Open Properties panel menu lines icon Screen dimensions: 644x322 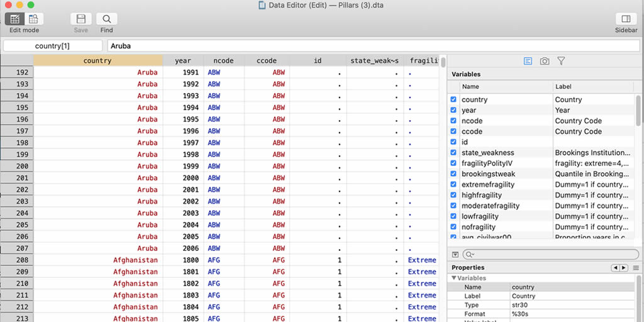tap(636, 268)
